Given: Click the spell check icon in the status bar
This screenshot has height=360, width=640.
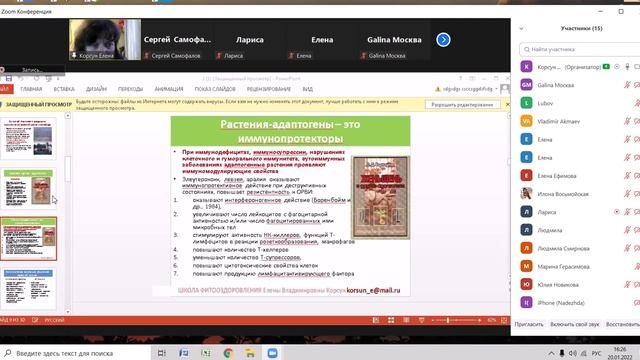Looking at the screenshot, I should point(35,320).
